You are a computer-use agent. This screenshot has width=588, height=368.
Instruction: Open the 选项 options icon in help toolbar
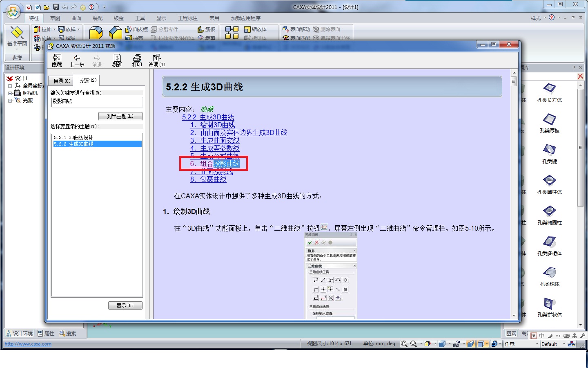tap(157, 61)
